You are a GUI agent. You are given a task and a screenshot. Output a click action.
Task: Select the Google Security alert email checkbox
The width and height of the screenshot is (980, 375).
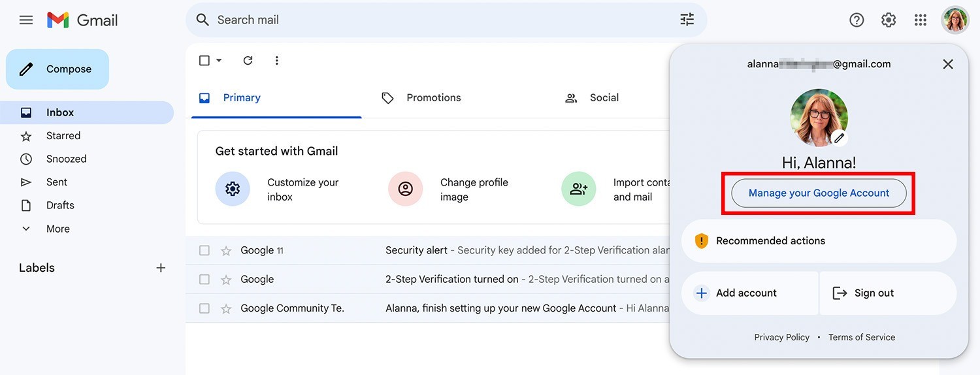pyautogui.click(x=204, y=251)
